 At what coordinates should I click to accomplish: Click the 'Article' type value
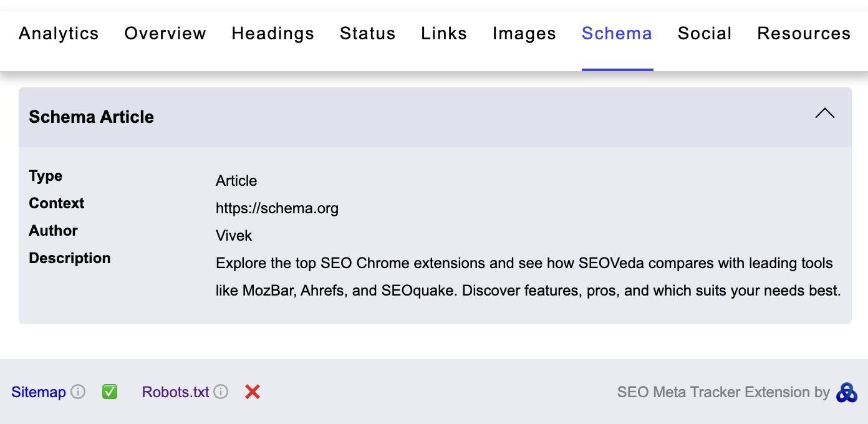236,181
